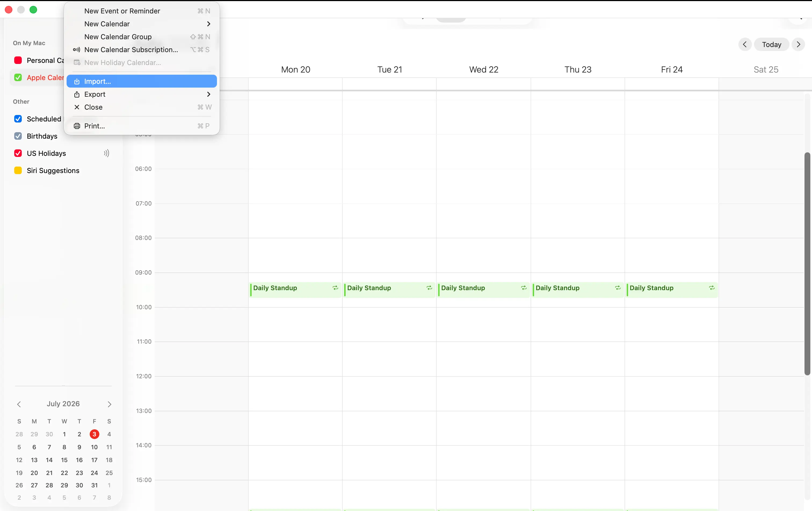Click the repeat icon on Tuesday's Daily Standup

[x=429, y=288]
